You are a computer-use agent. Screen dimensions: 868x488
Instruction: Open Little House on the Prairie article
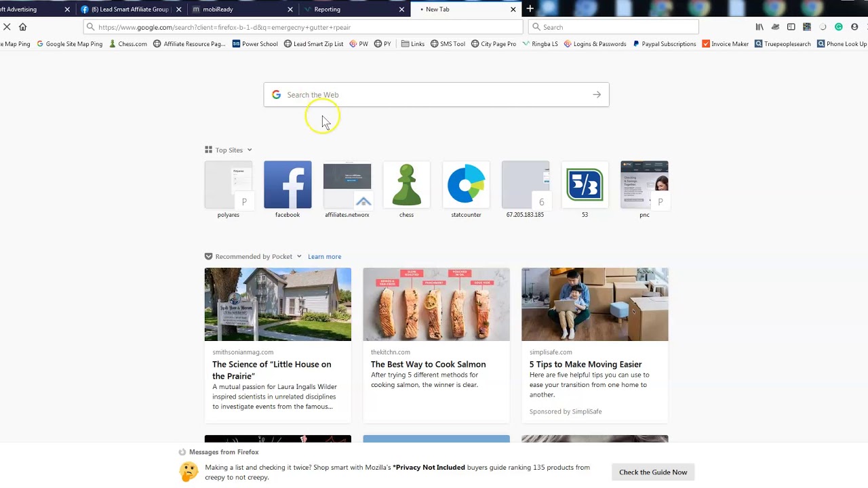click(272, 370)
